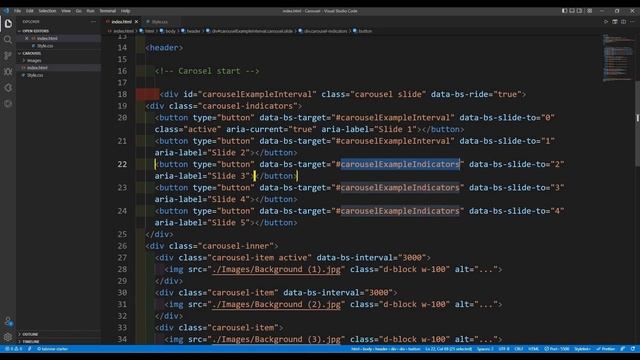Open editor More Actions ellipsis
The image size is (640, 360).
tap(632, 22)
